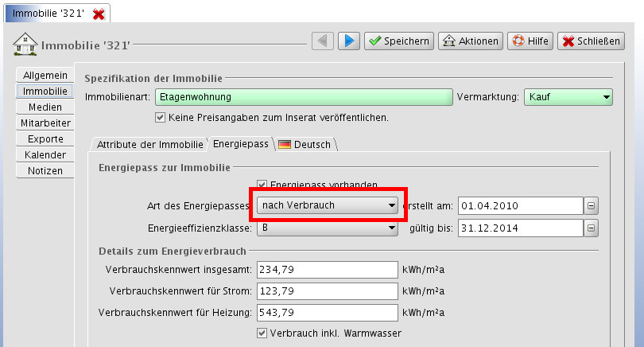Image resolution: width=644 pixels, height=347 pixels.
Task: Open calendar picker beside 'gültig bis' date
Action: click(591, 228)
